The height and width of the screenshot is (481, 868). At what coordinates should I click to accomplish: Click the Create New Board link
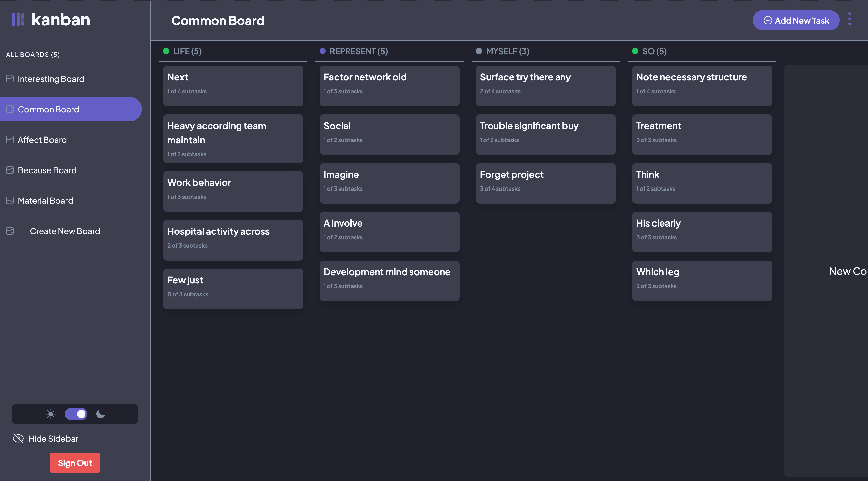coord(65,231)
